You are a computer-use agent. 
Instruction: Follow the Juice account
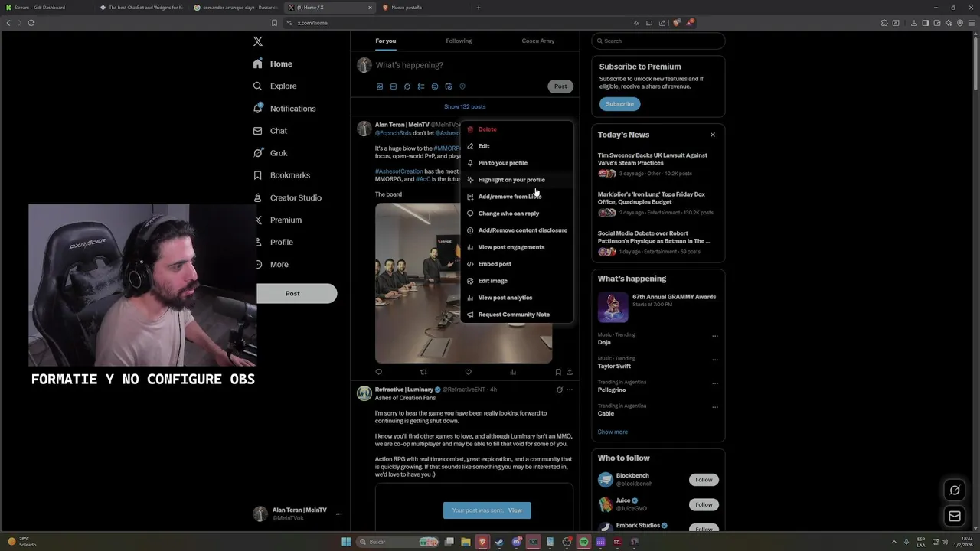tap(704, 504)
